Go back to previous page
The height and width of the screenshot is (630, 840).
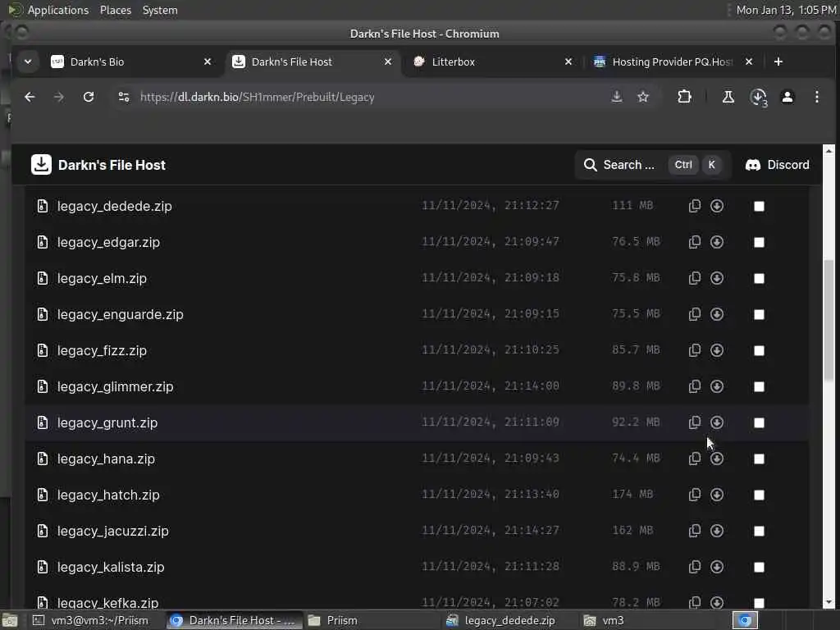[30, 97]
